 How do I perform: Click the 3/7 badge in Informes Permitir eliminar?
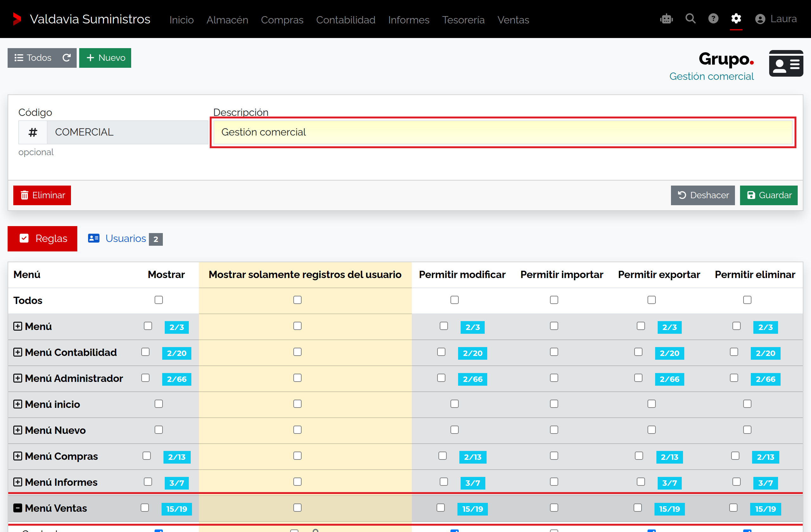tap(765, 483)
